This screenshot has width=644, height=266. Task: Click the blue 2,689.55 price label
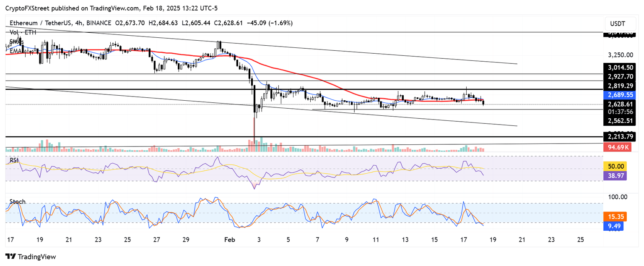(x=620, y=95)
